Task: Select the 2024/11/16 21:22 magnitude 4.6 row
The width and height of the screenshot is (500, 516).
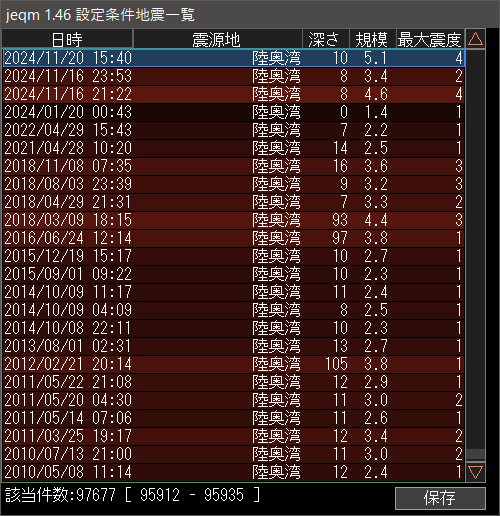Action: tap(234, 94)
